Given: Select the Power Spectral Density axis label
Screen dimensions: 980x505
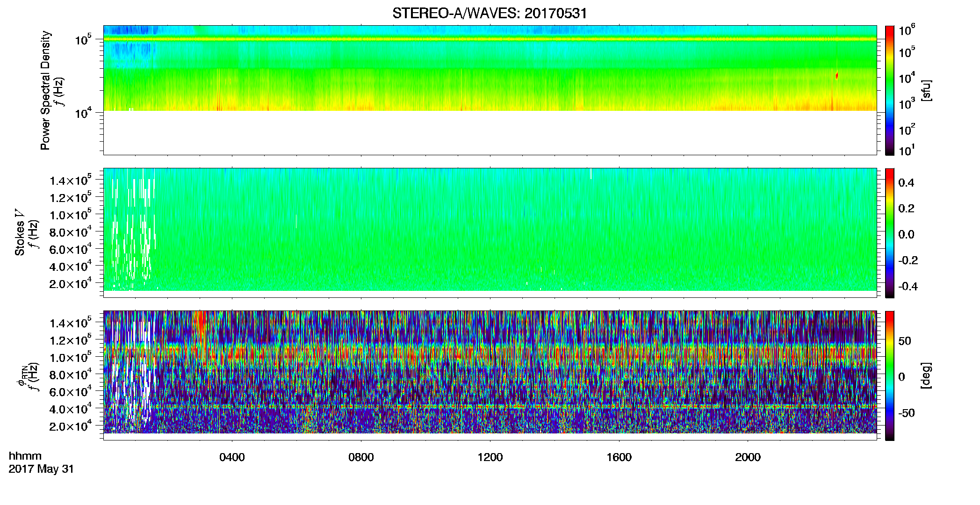Looking at the screenshot, I should click(45, 90).
